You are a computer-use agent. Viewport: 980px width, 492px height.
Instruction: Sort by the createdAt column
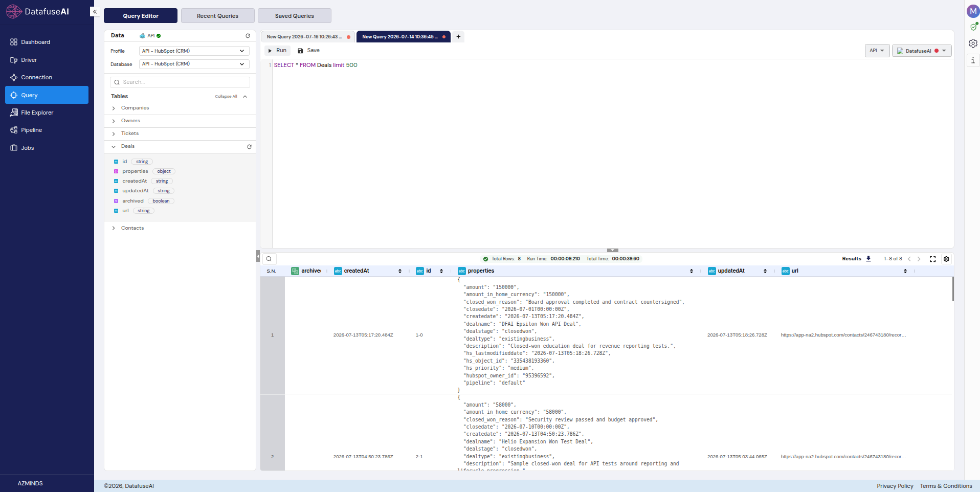tap(400, 271)
